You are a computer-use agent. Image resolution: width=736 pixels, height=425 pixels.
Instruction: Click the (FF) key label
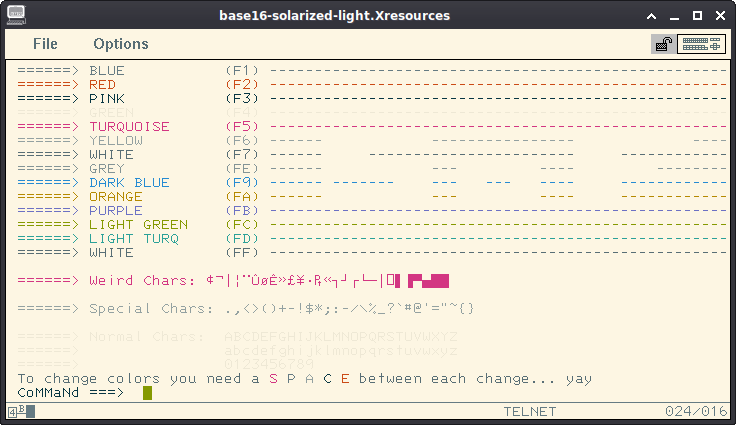242,253
